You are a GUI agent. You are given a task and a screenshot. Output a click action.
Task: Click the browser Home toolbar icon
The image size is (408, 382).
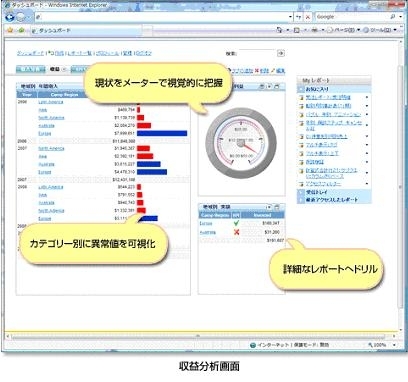tap(279, 30)
